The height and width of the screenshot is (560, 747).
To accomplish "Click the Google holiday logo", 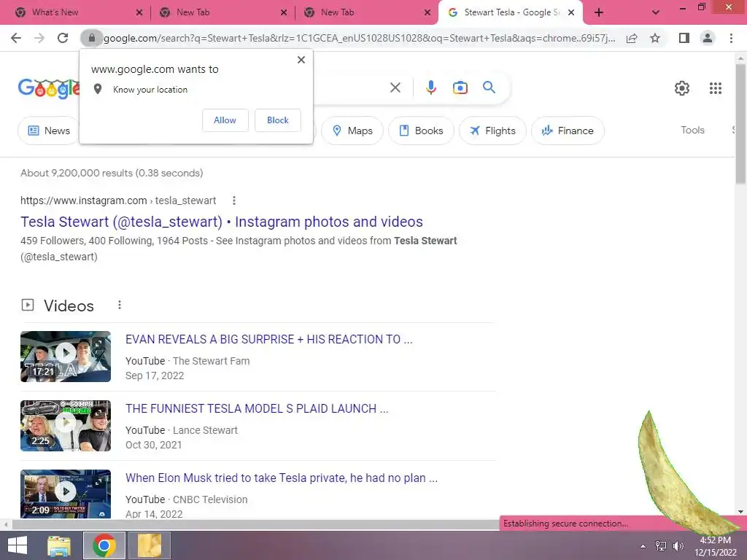I will point(49,88).
